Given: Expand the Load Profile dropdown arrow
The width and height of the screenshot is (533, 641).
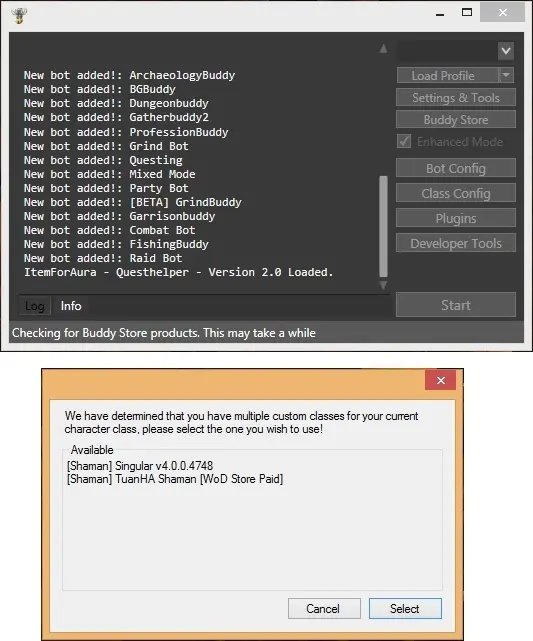Looking at the screenshot, I should (506, 75).
